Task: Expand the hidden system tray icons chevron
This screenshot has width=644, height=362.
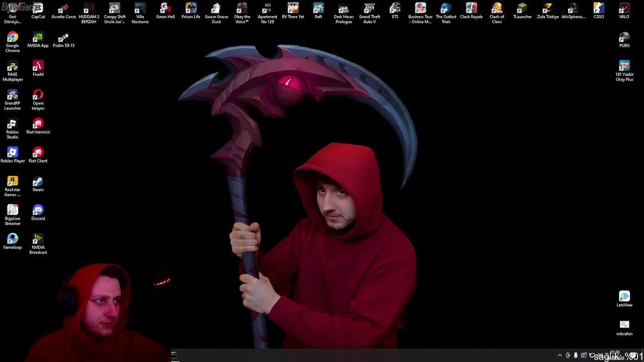Action: (559, 355)
